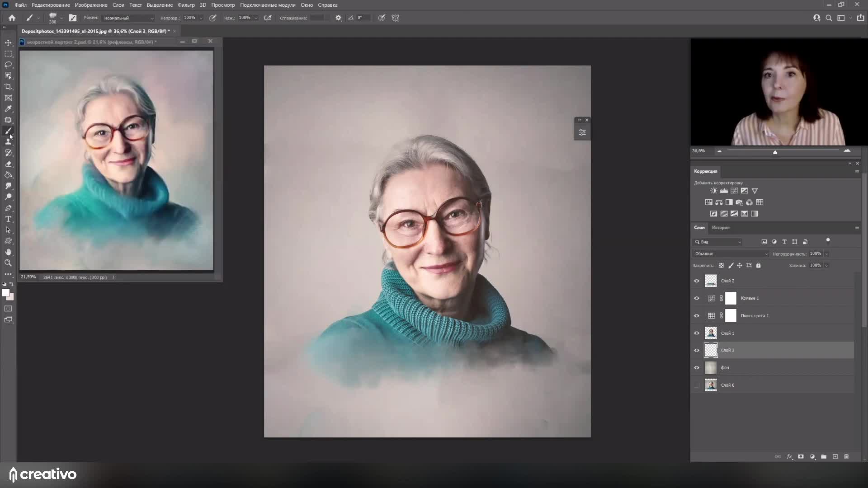
Task: Expand the layer Непрозрачность opacity dropdown
Action: (826, 254)
